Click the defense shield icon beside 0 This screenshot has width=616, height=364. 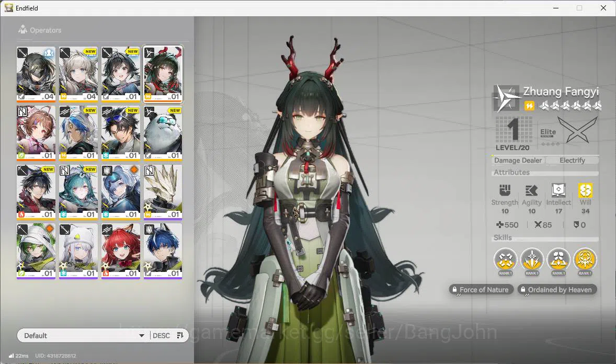[x=576, y=225]
